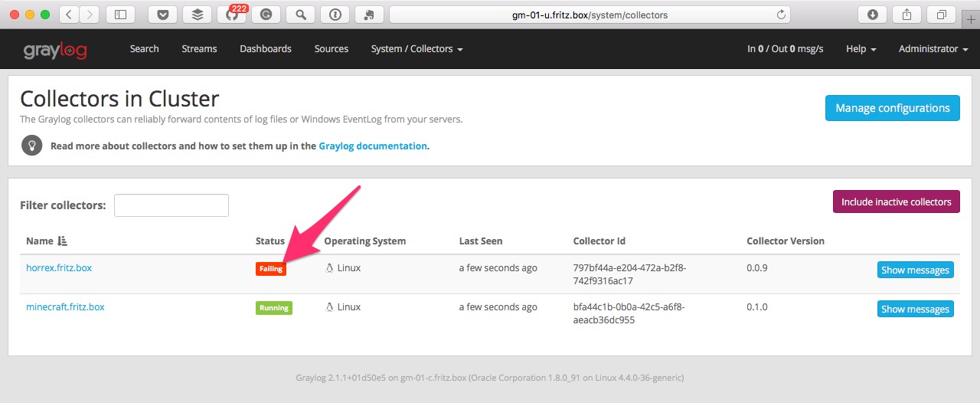Image resolution: width=980 pixels, height=403 pixels.
Task: Click the Linux penguin icon for minecraft.fritz.box
Action: coord(330,307)
